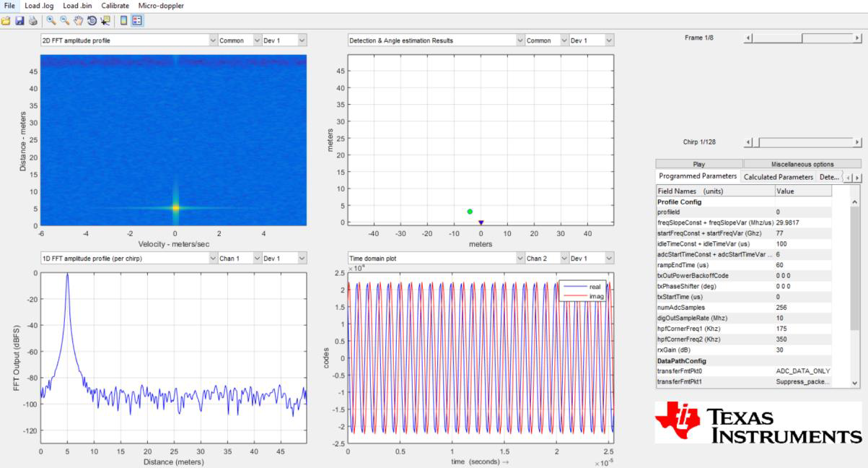Click the Chirp slider's right arrow

(857, 143)
